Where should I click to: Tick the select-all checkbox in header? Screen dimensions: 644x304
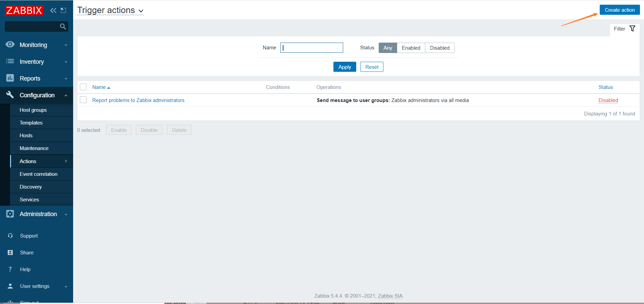point(83,87)
